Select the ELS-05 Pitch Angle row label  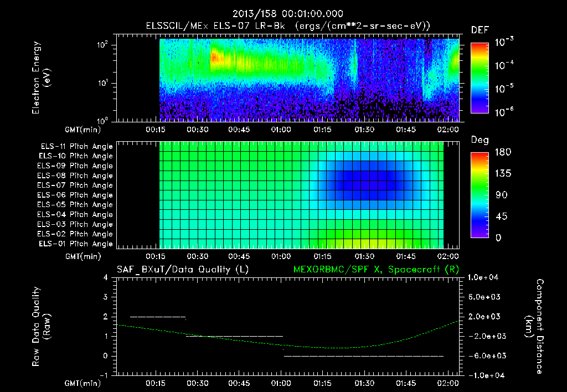75,205
